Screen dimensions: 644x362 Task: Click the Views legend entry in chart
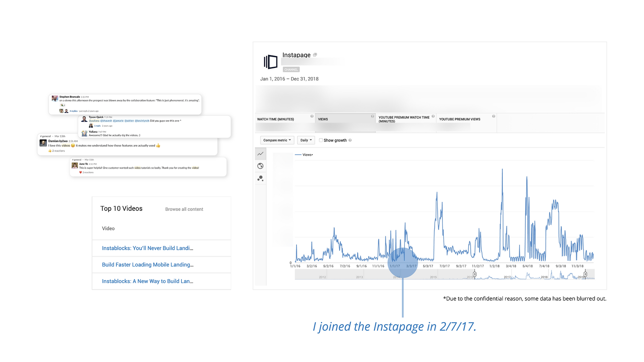pos(304,155)
